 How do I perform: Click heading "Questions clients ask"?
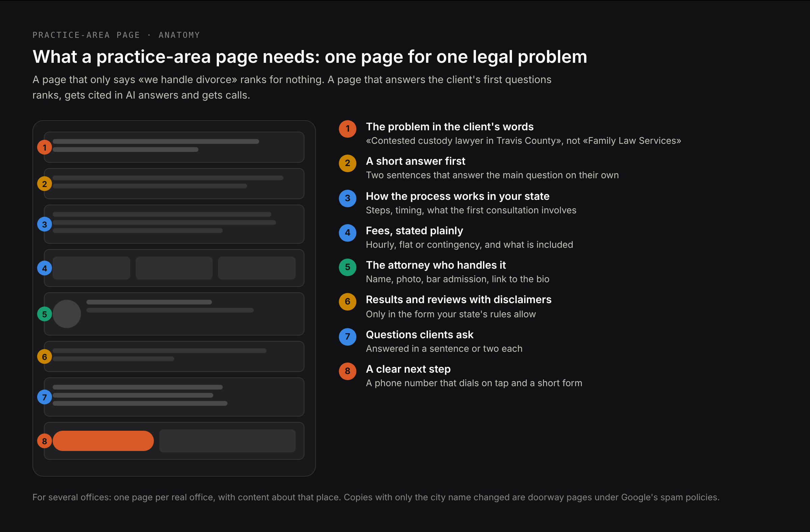click(420, 335)
